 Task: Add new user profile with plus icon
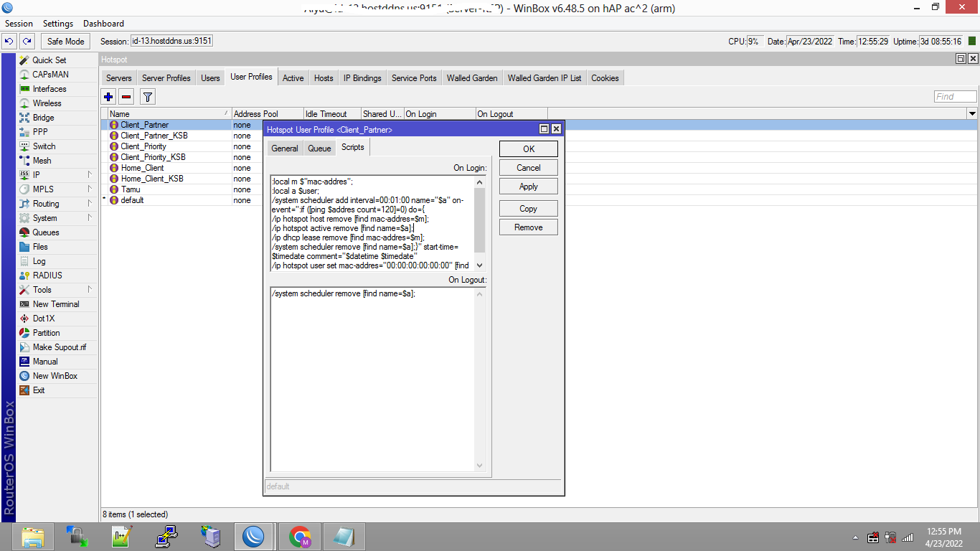click(x=108, y=96)
